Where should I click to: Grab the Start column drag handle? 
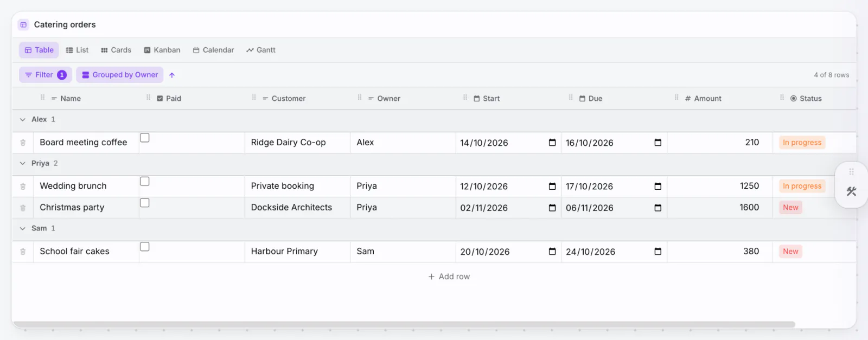click(x=465, y=98)
